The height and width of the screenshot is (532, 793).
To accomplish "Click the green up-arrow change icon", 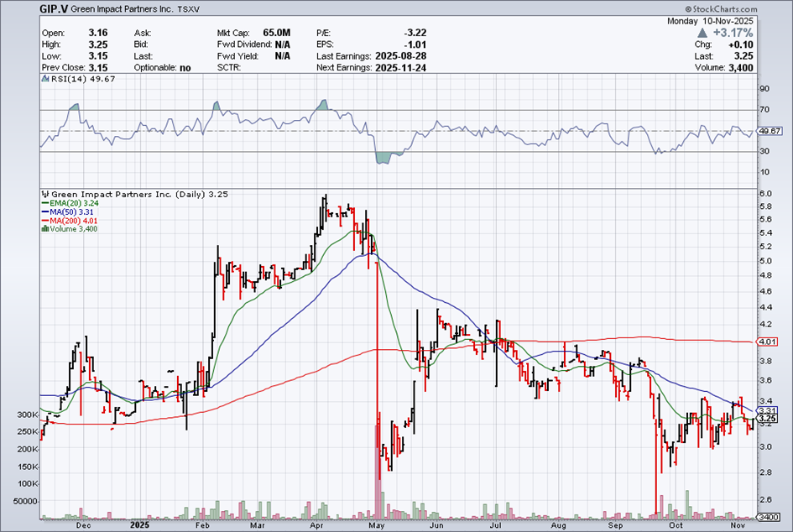I will [702, 33].
